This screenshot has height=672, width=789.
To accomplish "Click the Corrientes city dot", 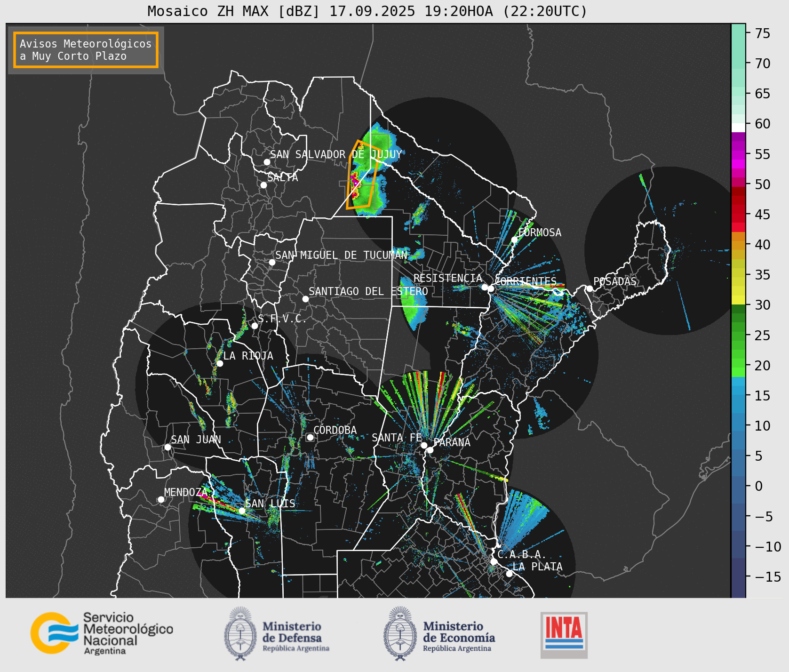I will (x=491, y=288).
